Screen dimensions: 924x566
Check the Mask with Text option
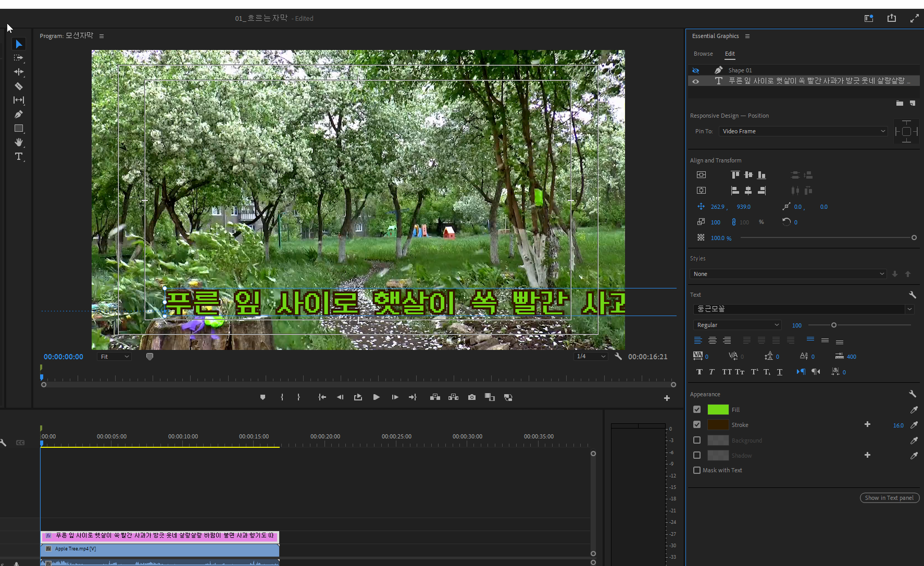pos(697,470)
